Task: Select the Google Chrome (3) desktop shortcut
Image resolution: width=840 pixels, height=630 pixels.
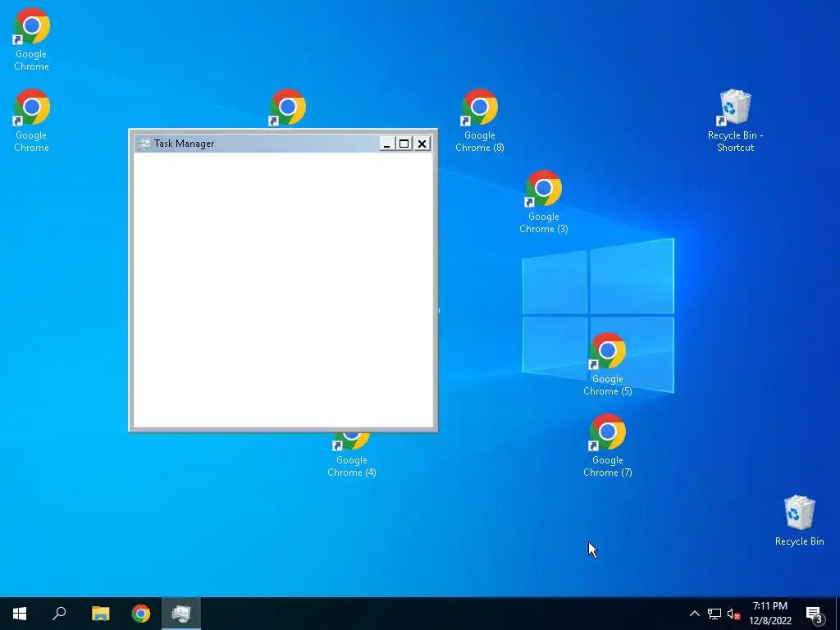Action: coord(543,202)
